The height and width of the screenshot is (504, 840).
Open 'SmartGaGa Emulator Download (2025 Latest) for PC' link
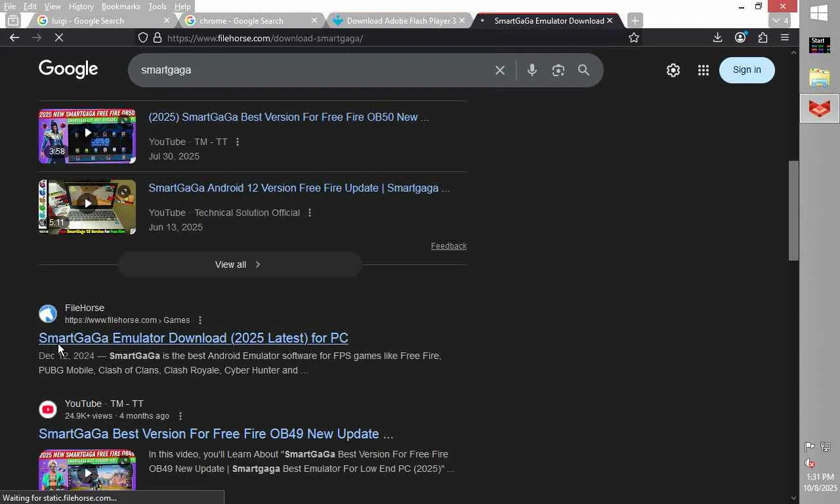pos(194,338)
